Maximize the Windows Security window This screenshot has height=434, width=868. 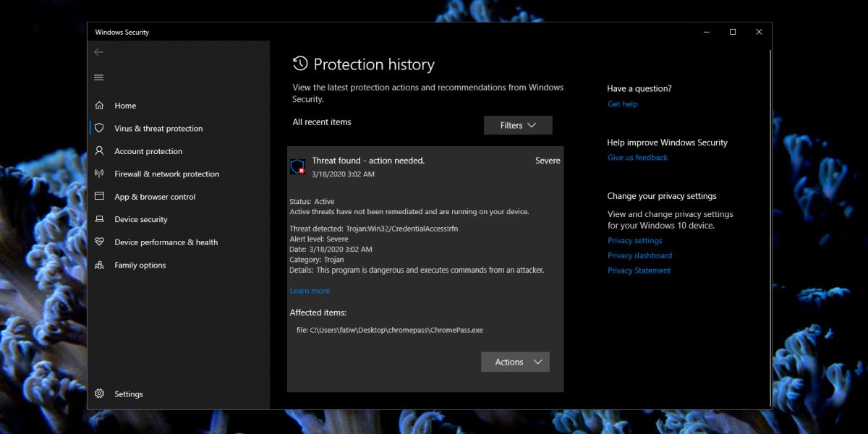[732, 32]
